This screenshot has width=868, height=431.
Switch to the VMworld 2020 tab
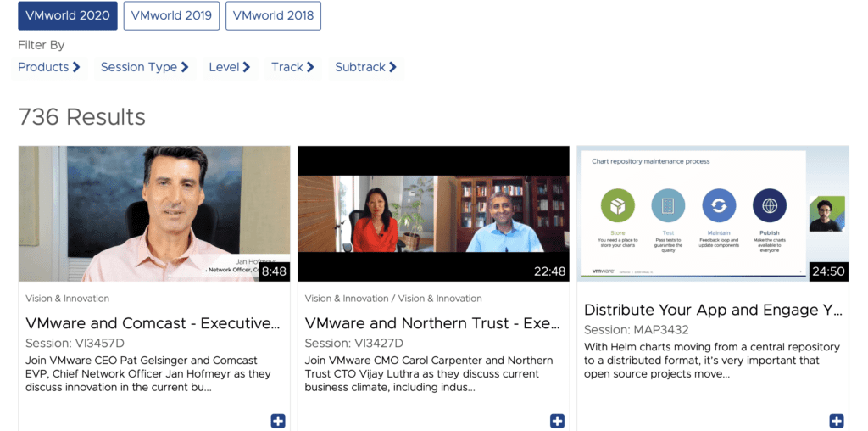68,15
